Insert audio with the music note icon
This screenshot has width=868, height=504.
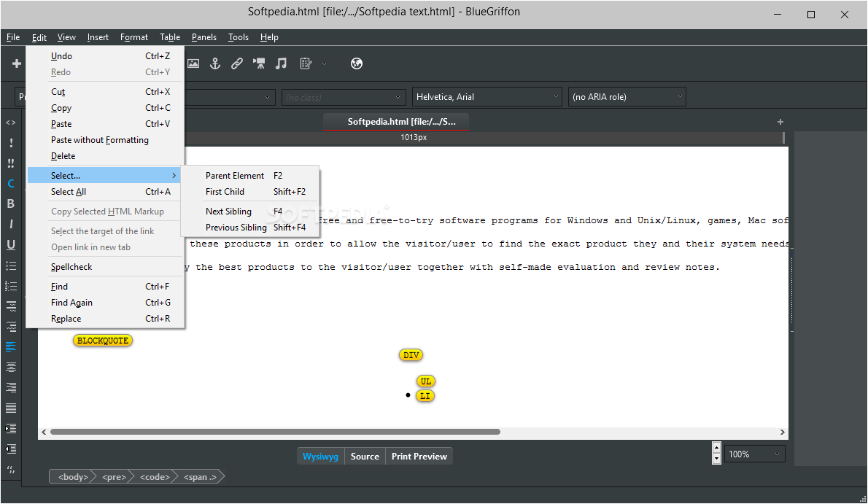click(x=282, y=63)
